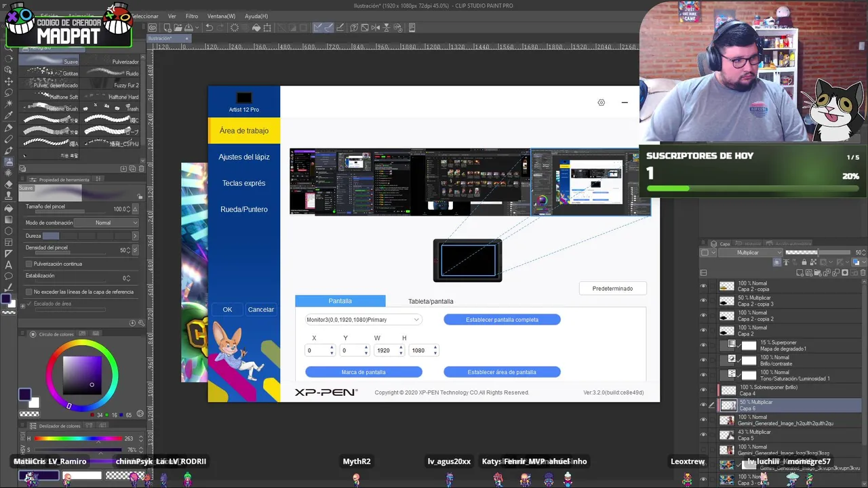Click the Clip Studio launcher icon
The height and width of the screenshot is (488, 868).
[x=153, y=28]
